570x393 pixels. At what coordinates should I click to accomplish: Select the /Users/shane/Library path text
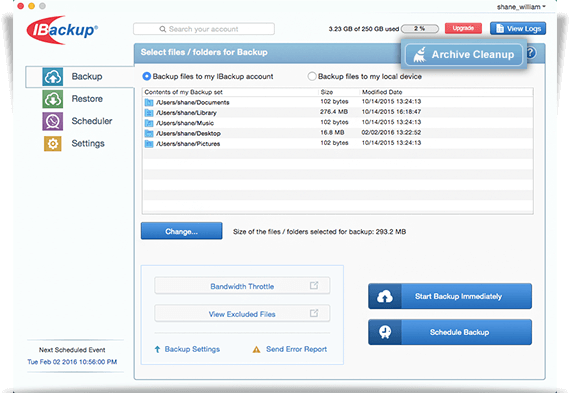coord(186,113)
